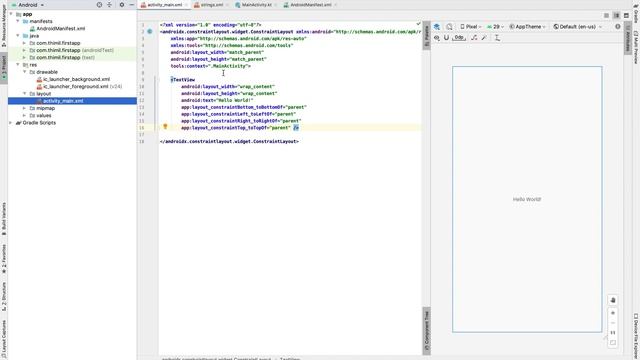Click the guidelines icon in design toolbar
The height and width of the screenshot is (360, 640).
(497, 38)
